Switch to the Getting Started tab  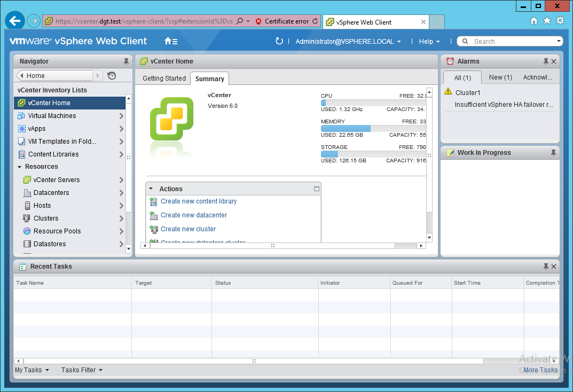[x=164, y=78]
